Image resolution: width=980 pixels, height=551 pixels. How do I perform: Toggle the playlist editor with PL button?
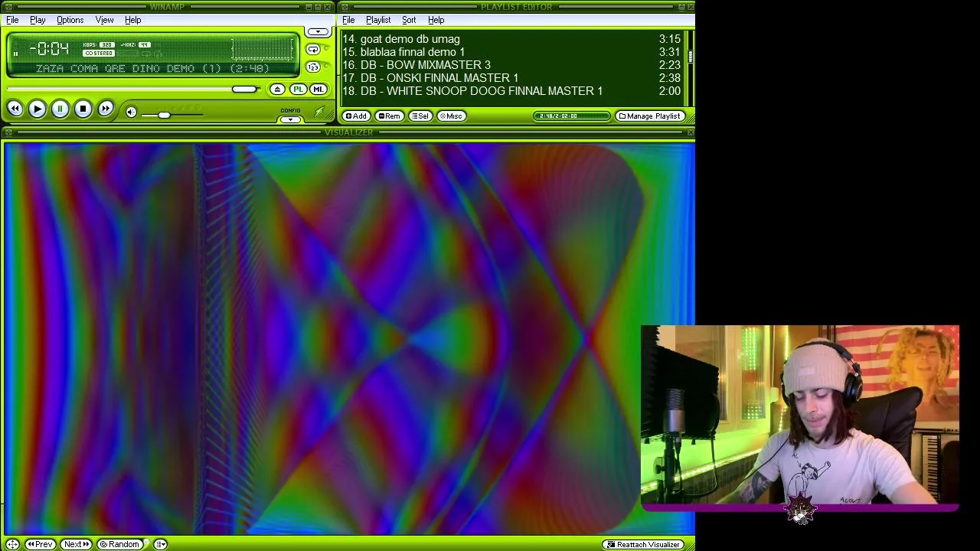pyautogui.click(x=298, y=90)
